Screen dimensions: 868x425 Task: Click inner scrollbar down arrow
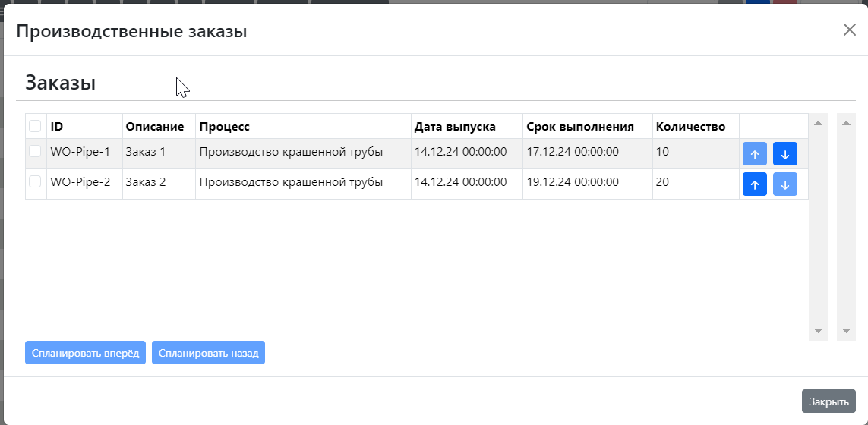tap(818, 331)
